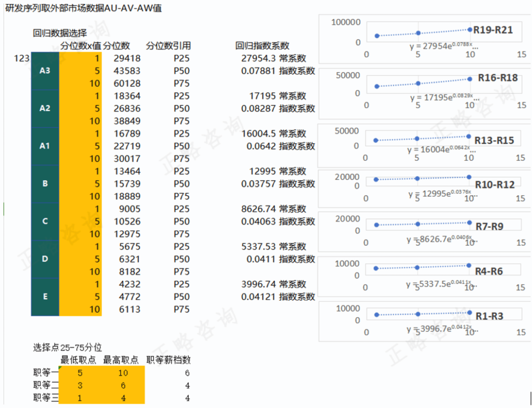Select the exponent coefficient 0.04063
Screen dimensions: 532x409
point(259,221)
